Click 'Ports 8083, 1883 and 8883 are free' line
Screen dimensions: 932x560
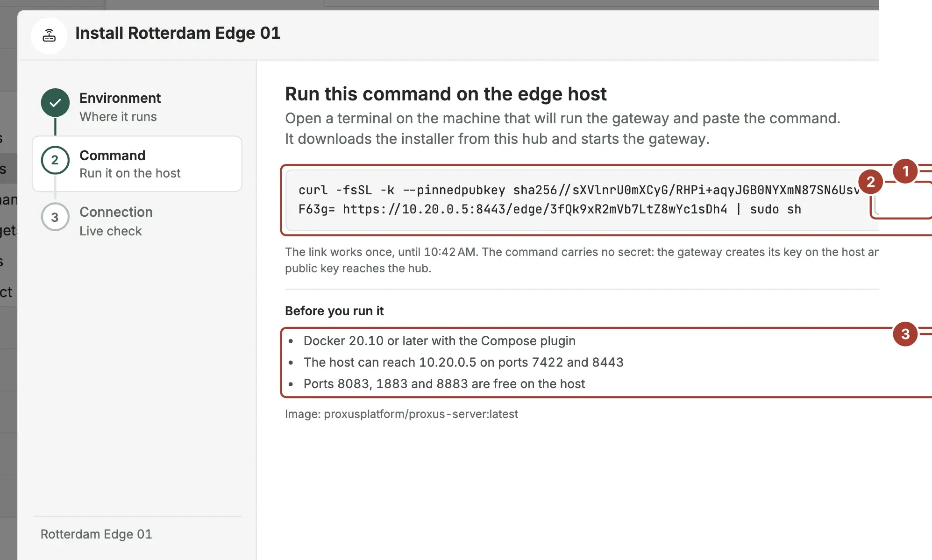tap(444, 384)
